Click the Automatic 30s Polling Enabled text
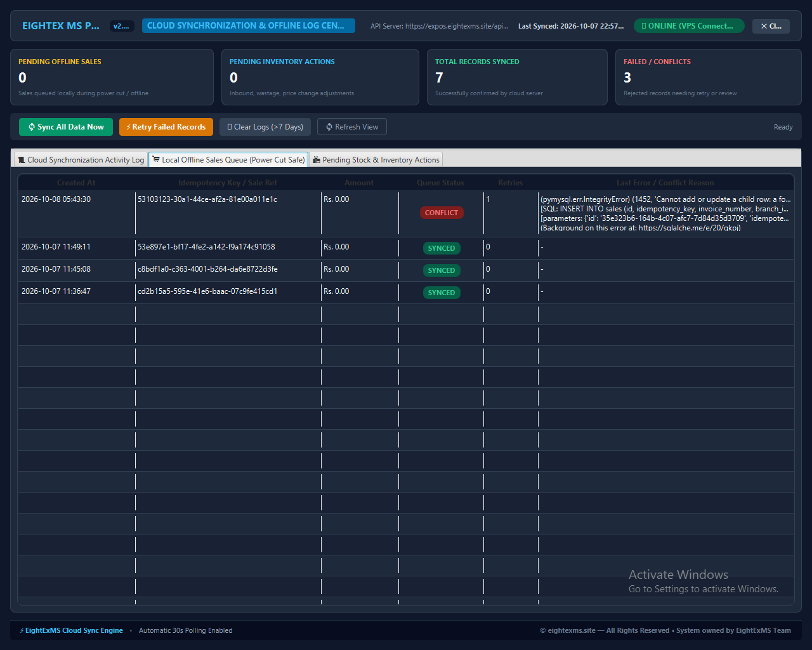The width and height of the screenshot is (812, 650). [186, 630]
